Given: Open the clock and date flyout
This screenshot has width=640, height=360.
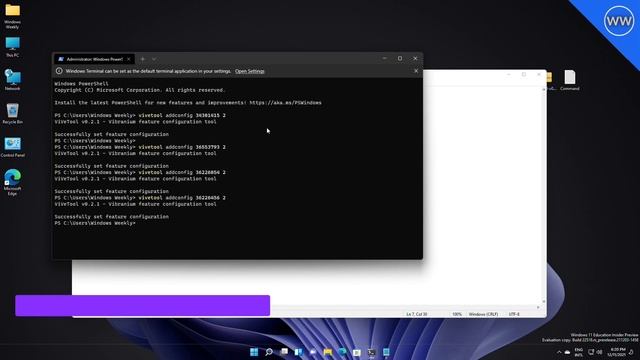Looking at the screenshot, I should pyautogui.click(x=616, y=352).
